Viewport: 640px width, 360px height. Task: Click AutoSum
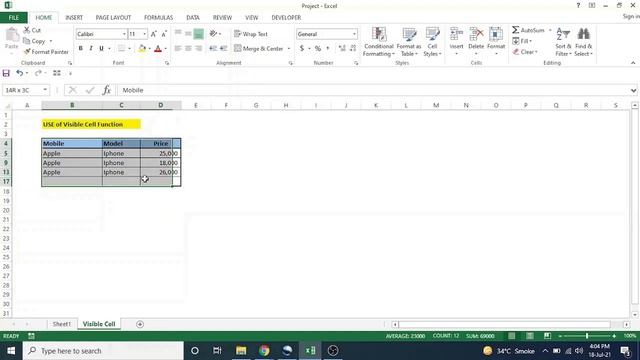pos(529,30)
